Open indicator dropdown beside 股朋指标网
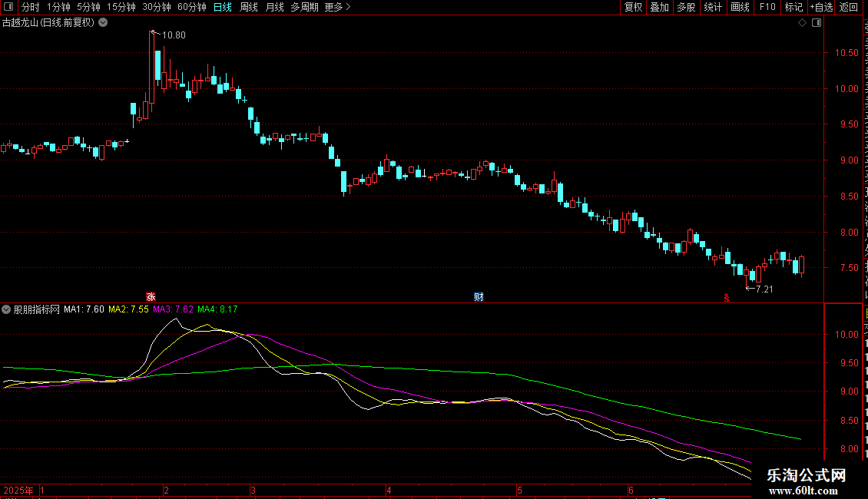868x499 pixels. (6, 310)
